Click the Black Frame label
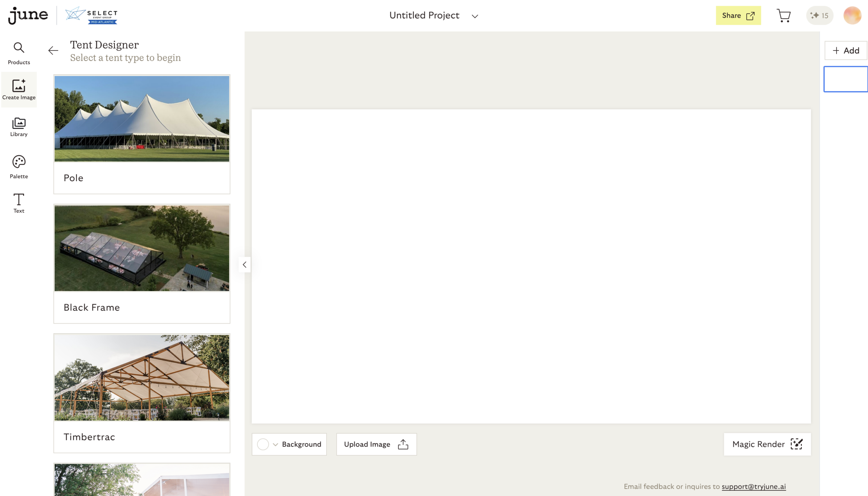The height and width of the screenshot is (496, 868). coord(92,307)
